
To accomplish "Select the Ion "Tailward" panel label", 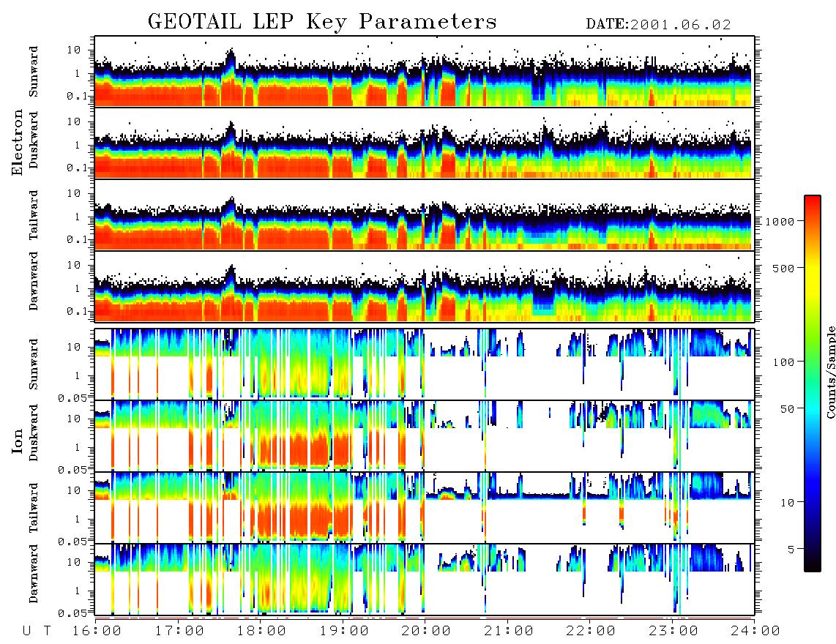I will pos(34,508).
